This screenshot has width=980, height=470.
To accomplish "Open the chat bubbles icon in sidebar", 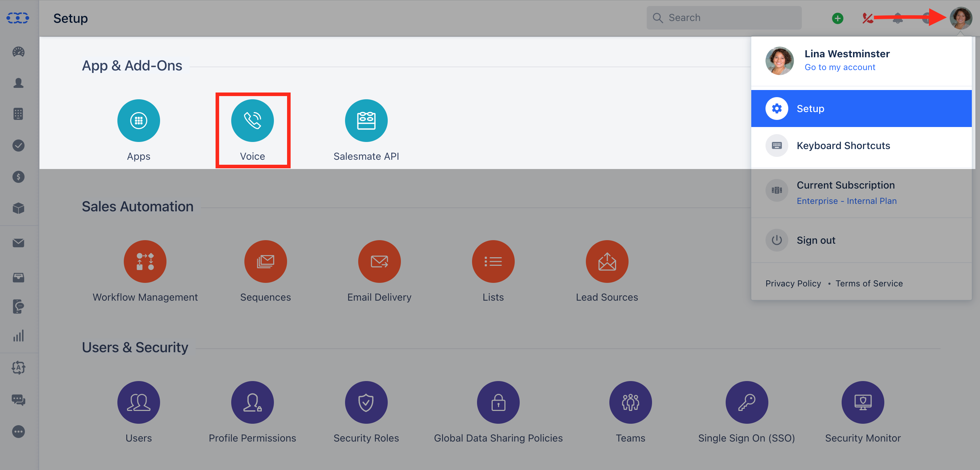I will pos(18,400).
